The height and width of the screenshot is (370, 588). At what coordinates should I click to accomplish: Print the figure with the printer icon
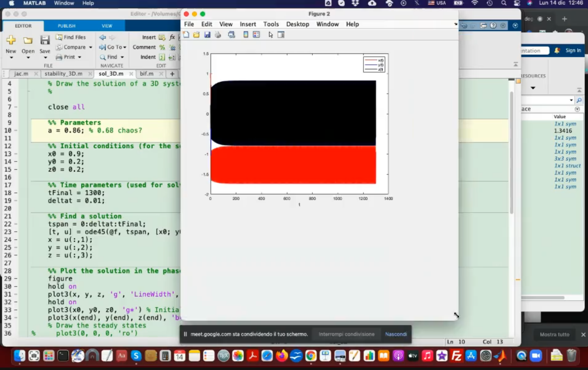tap(218, 35)
